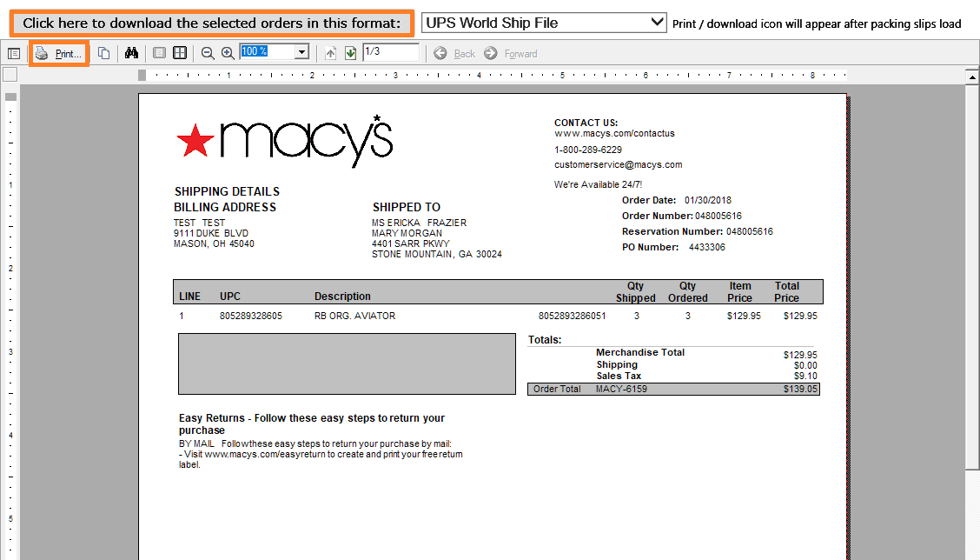Click the Easy Returns heading
Viewport: 980px width, 560px height.
pyautogui.click(x=312, y=424)
